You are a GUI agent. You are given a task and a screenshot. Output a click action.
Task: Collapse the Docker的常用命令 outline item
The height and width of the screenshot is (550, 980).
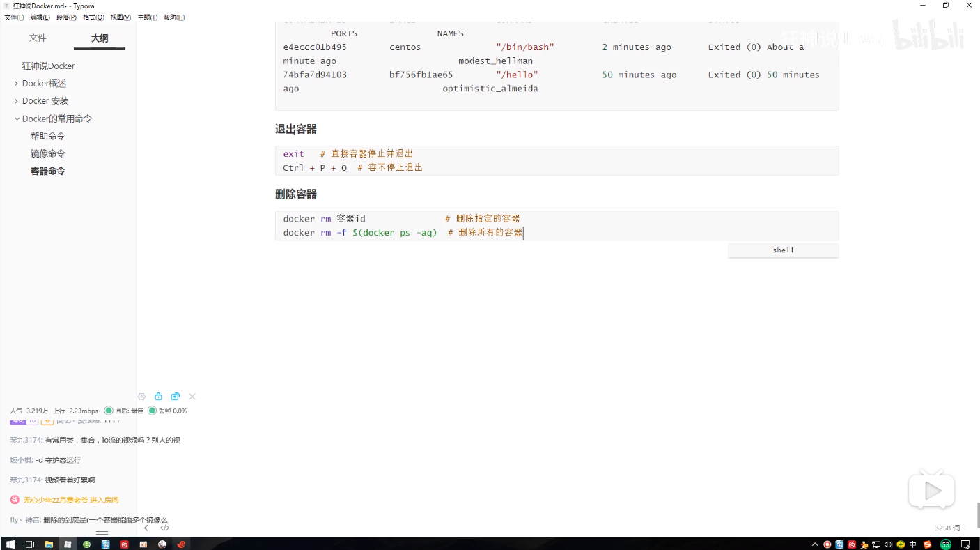tap(16, 119)
